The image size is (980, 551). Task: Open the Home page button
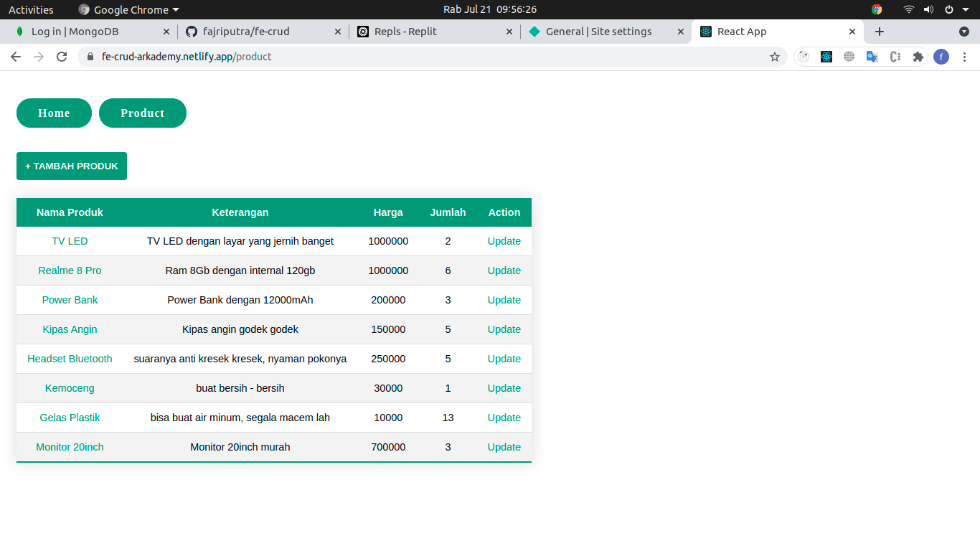[54, 113]
